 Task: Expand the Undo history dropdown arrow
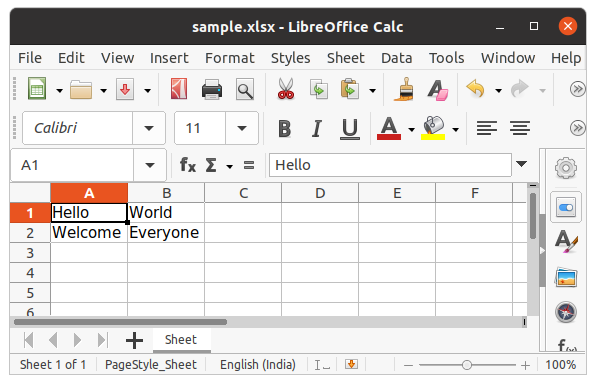[x=498, y=90]
